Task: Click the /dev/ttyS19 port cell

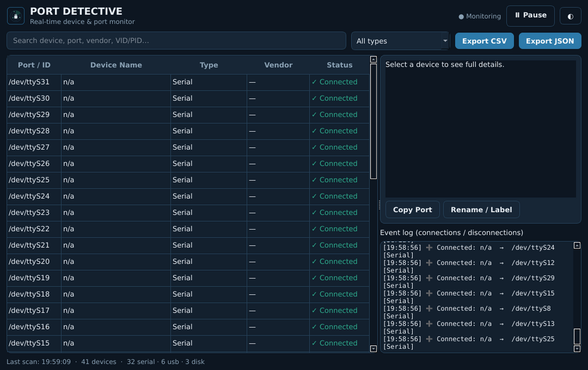Action: tap(34, 278)
